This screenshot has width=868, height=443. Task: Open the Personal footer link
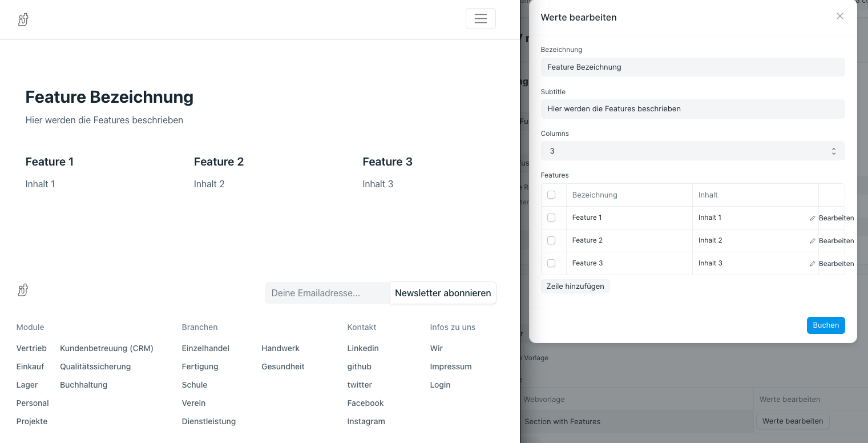[33, 403]
